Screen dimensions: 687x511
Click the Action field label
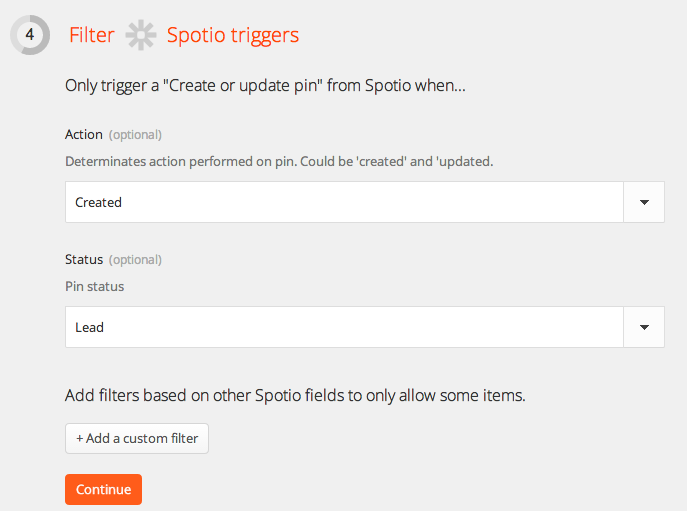pyautogui.click(x=84, y=134)
